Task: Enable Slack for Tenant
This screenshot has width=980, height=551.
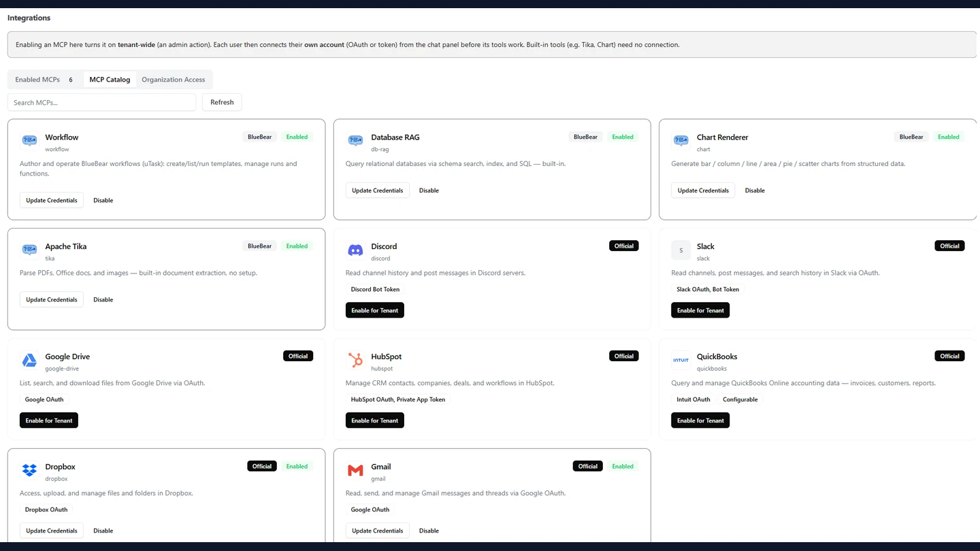Action: tap(700, 310)
